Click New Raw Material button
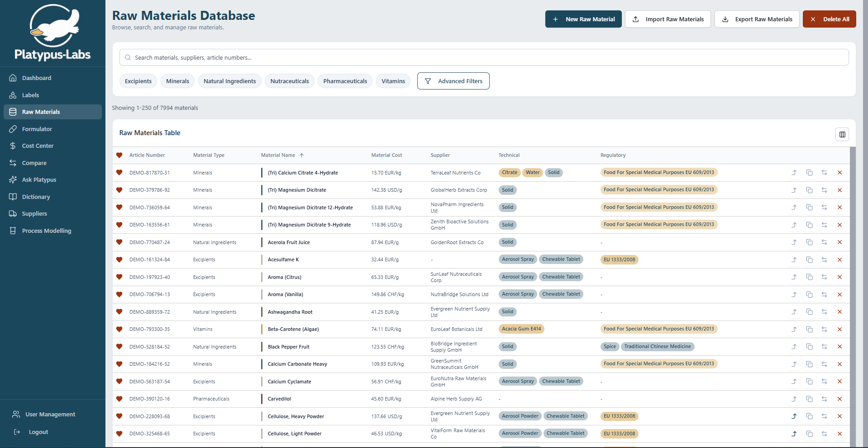This screenshot has height=448, width=868. click(583, 19)
